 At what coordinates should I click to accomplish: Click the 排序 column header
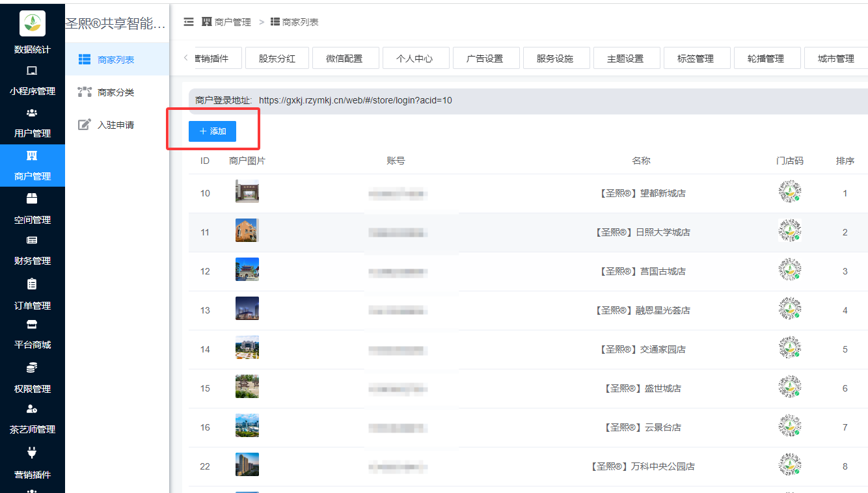(x=845, y=161)
